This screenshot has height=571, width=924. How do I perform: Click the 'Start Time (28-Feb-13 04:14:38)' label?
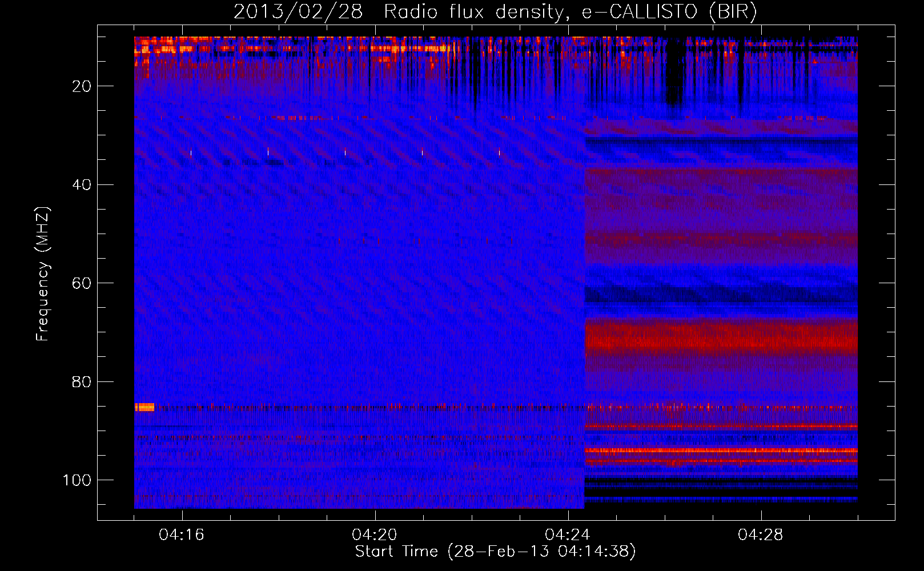tap(495, 552)
